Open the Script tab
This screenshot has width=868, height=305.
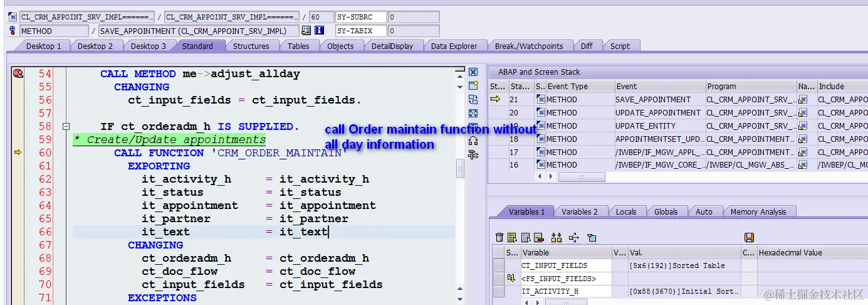(620, 46)
